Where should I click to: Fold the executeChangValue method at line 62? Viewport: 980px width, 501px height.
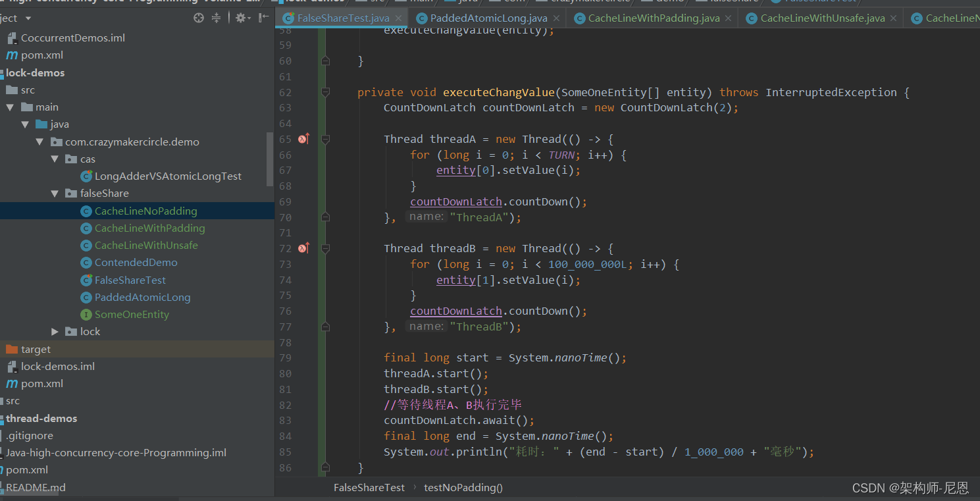click(325, 92)
